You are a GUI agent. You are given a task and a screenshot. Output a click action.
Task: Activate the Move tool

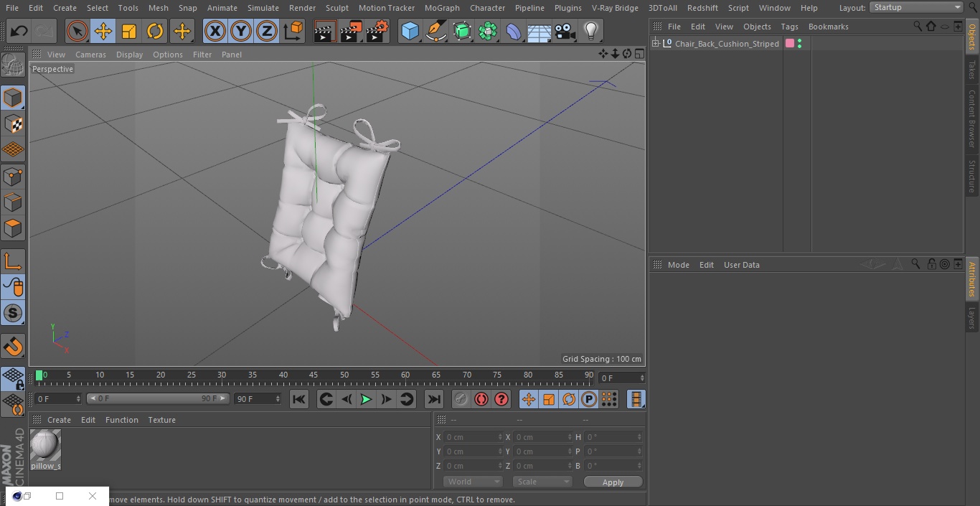point(103,31)
